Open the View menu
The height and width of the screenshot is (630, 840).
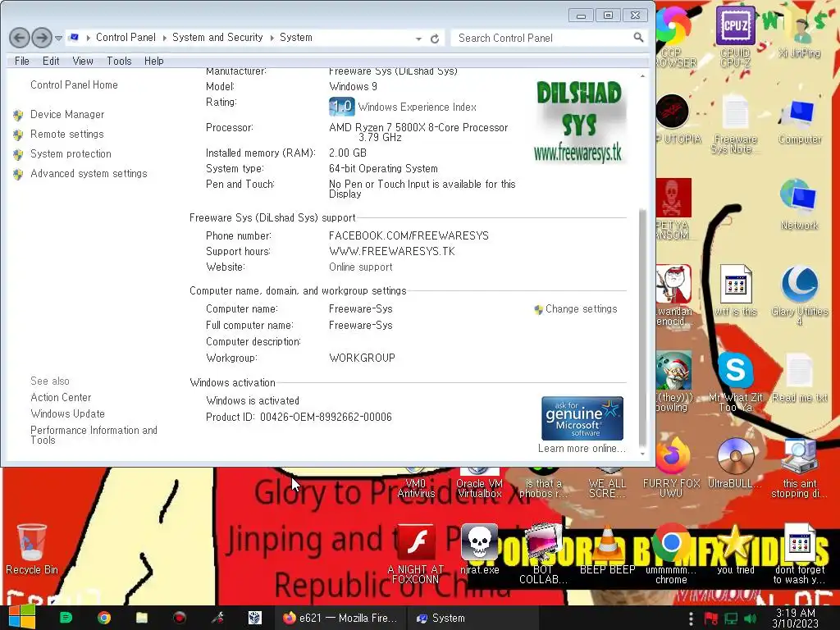point(83,61)
